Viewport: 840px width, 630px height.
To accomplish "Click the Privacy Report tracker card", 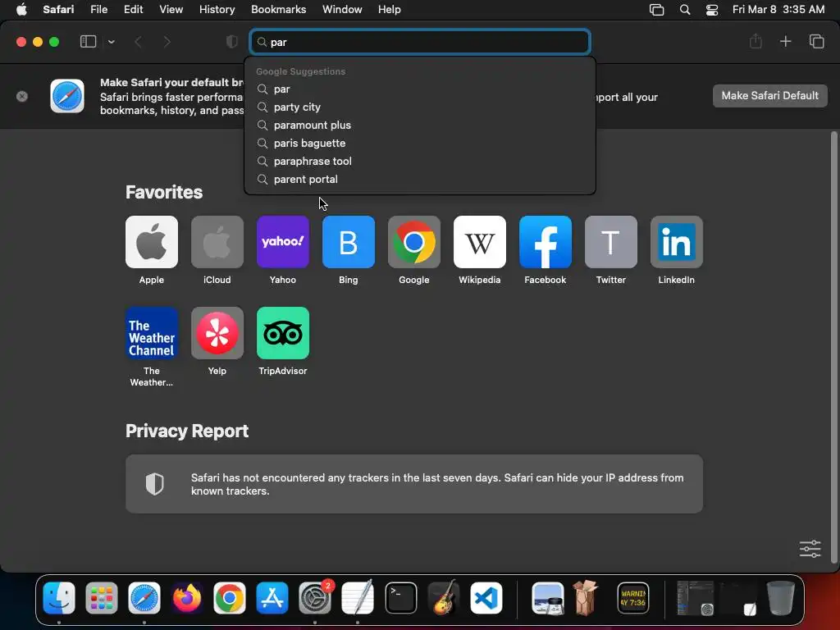I will 414,484.
